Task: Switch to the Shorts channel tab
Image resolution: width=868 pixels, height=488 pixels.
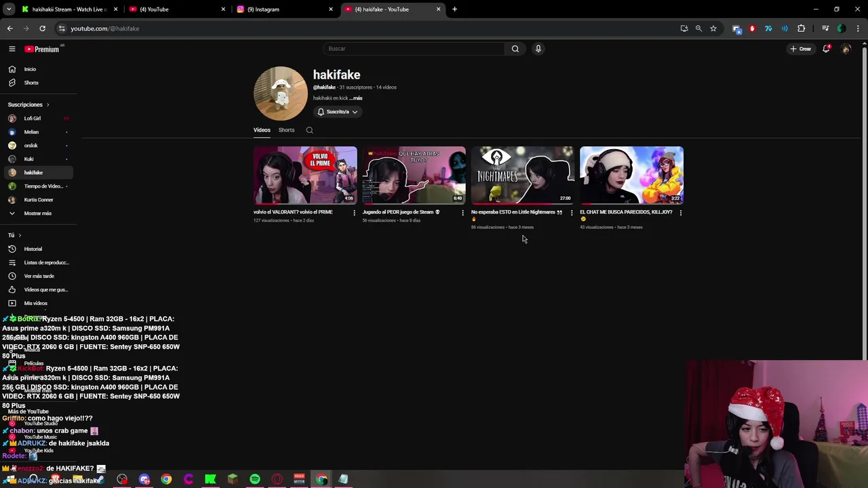Action: [x=286, y=130]
